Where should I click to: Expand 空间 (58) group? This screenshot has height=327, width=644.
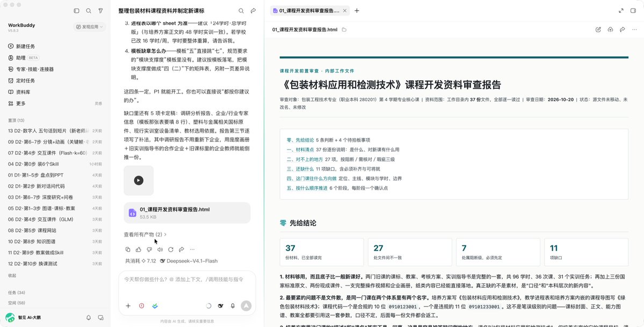pos(17,303)
